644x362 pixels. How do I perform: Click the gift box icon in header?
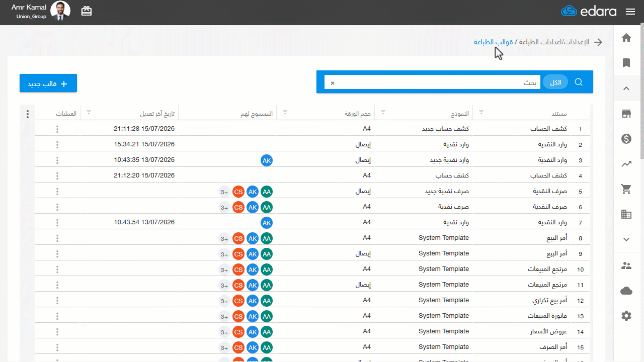87,11
